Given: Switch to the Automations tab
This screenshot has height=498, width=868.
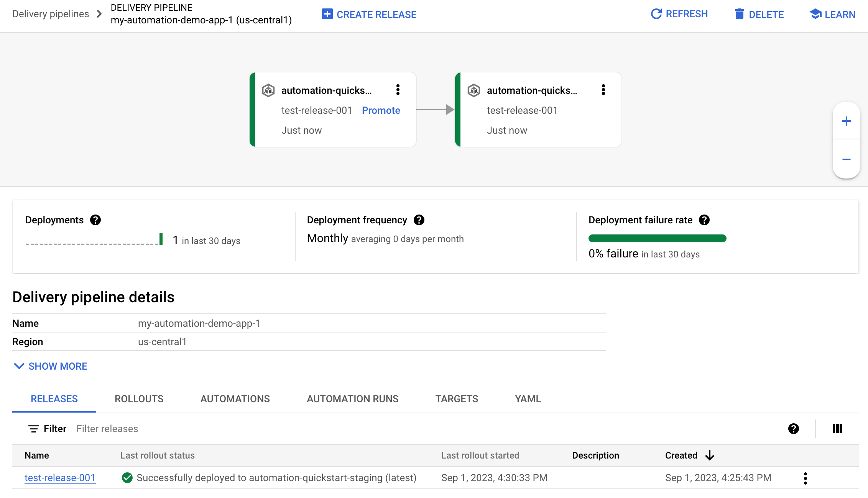Looking at the screenshot, I should tap(235, 398).
